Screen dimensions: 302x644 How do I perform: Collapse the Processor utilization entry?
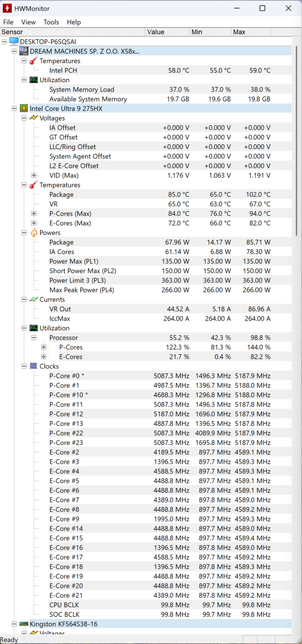point(34,337)
